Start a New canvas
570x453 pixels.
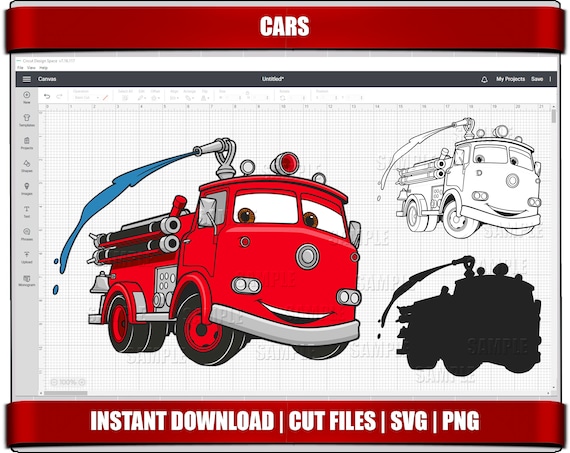(x=27, y=97)
